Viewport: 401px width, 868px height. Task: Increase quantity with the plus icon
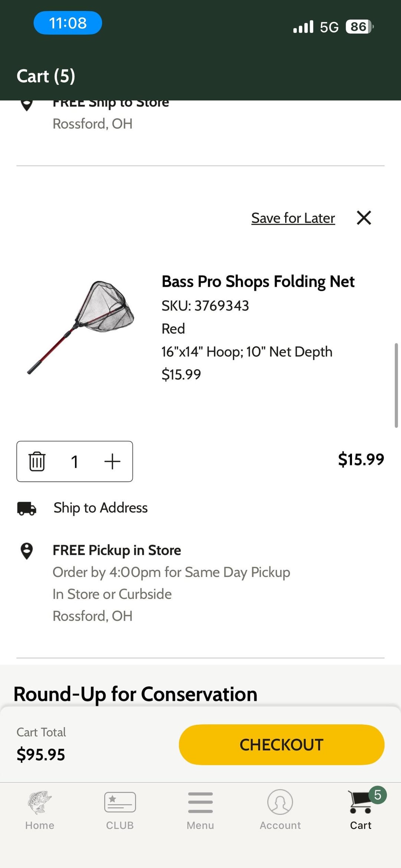[112, 461]
